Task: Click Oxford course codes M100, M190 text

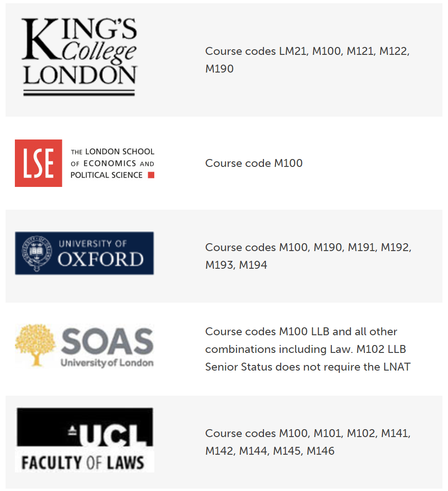Action: [x=309, y=256]
